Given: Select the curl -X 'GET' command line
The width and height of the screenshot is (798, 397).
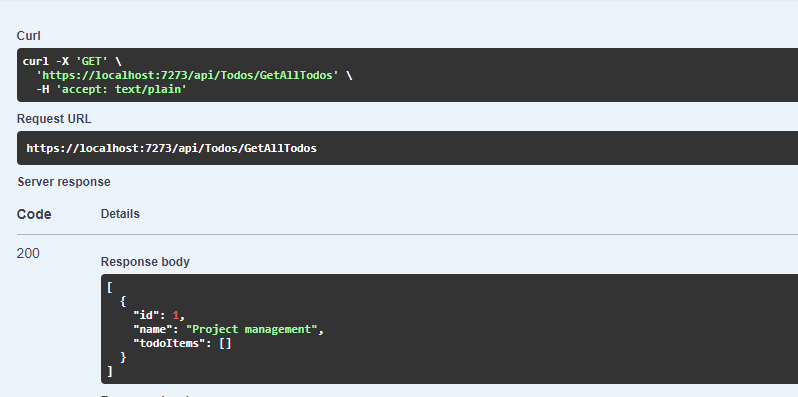Looking at the screenshot, I should pyautogui.click(x=72, y=61).
